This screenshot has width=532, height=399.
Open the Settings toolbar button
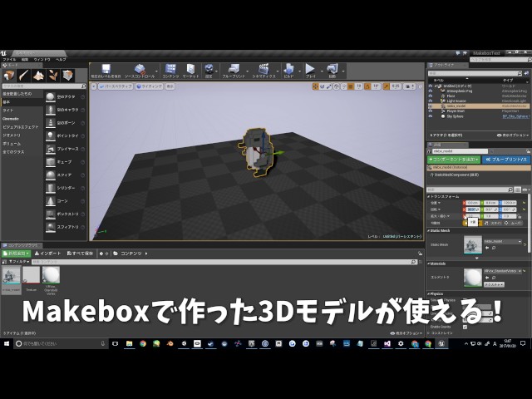(209, 71)
